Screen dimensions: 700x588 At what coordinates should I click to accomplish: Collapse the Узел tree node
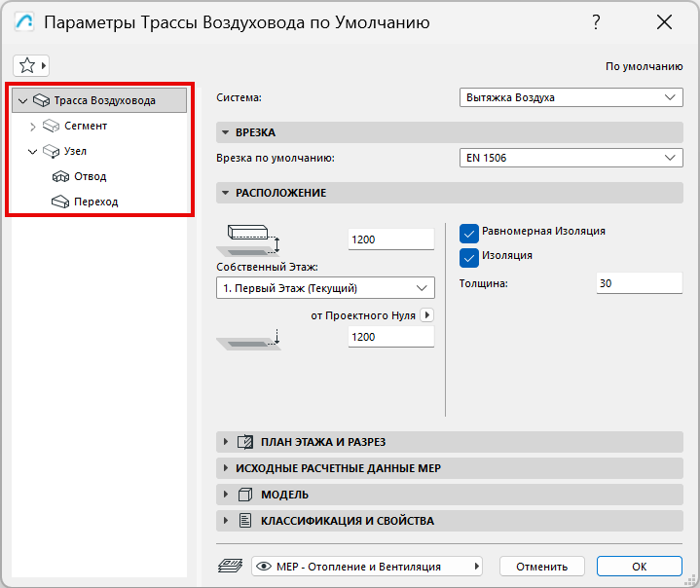(x=32, y=152)
